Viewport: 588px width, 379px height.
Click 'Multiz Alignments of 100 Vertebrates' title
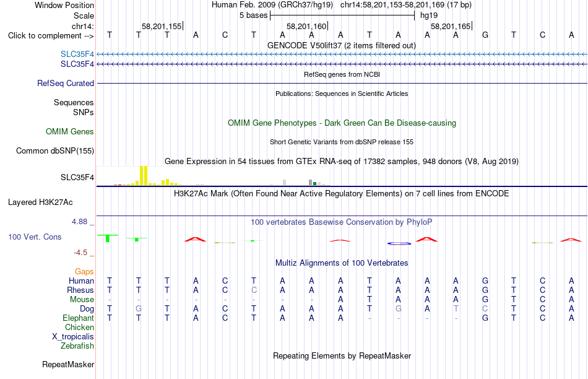(x=342, y=263)
